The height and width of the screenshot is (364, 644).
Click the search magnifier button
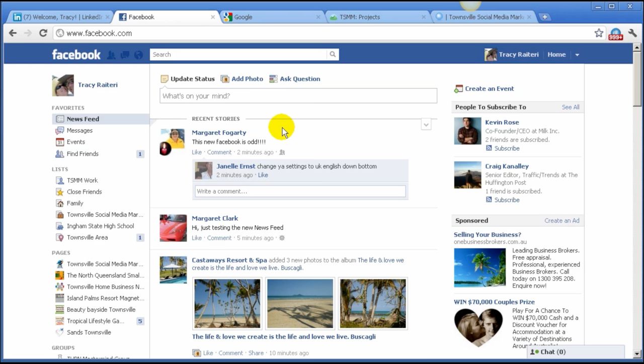click(333, 54)
